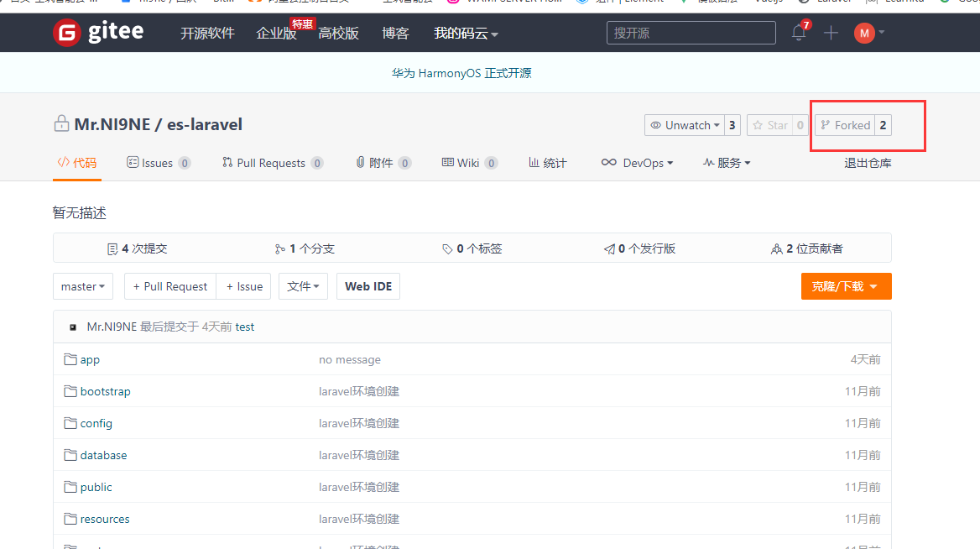Switch to the Pull Requests tab
Viewport: 980px width, 549px height.
271,163
